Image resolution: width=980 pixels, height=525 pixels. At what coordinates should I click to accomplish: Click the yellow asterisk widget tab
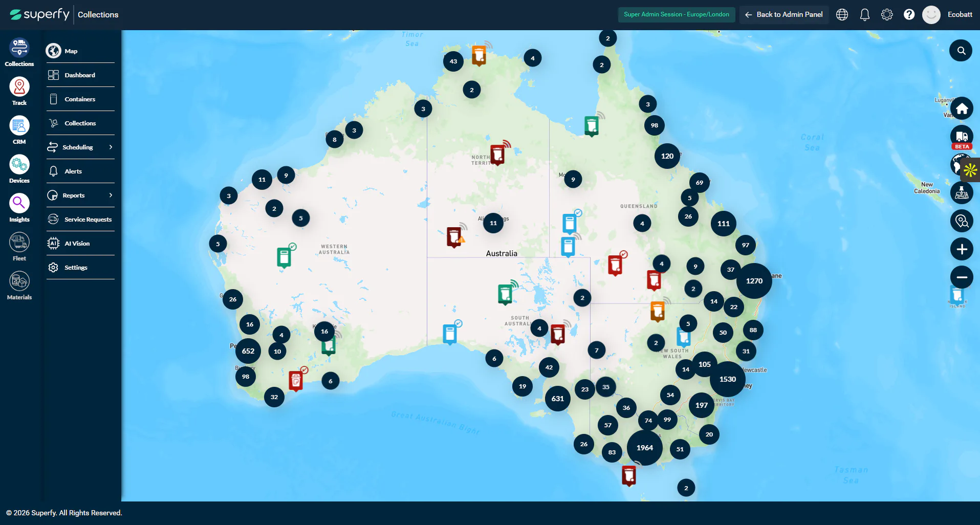click(970, 170)
